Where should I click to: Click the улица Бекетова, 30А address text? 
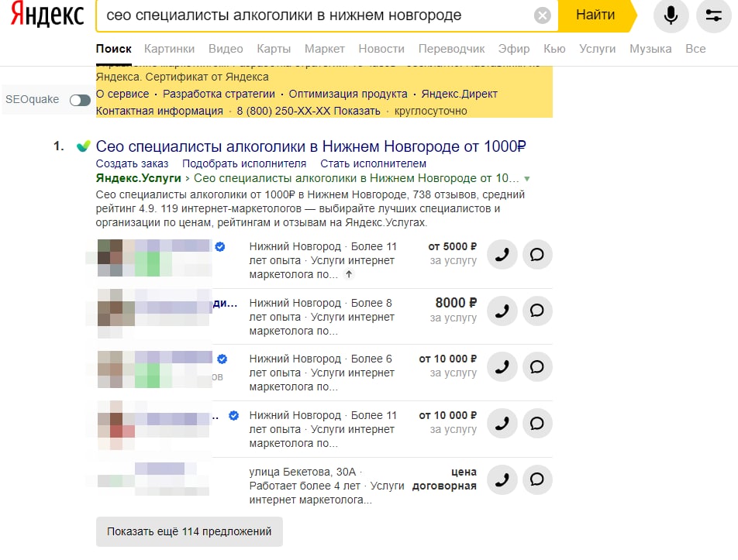click(302, 472)
